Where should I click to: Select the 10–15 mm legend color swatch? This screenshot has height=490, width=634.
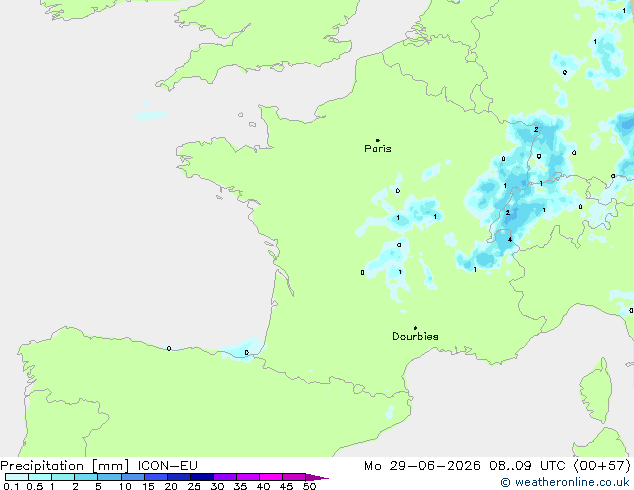click(132, 477)
